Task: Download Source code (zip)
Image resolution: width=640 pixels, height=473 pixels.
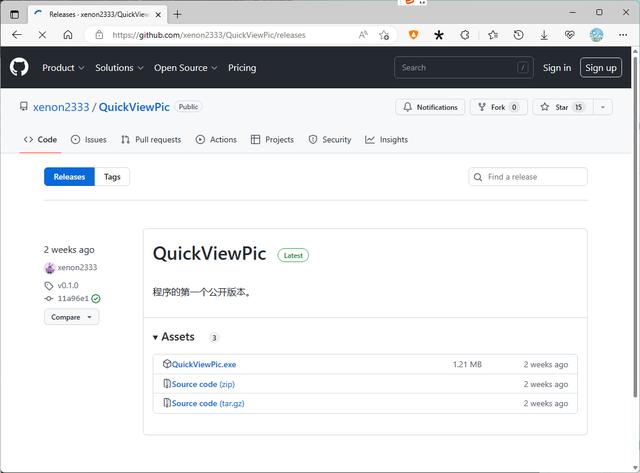Action: tap(203, 384)
